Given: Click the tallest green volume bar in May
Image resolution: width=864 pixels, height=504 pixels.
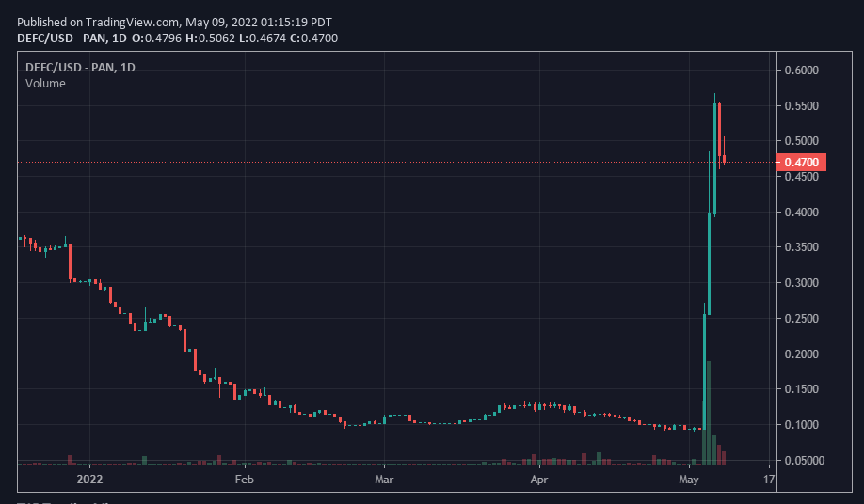Looking at the screenshot, I should point(709,413).
